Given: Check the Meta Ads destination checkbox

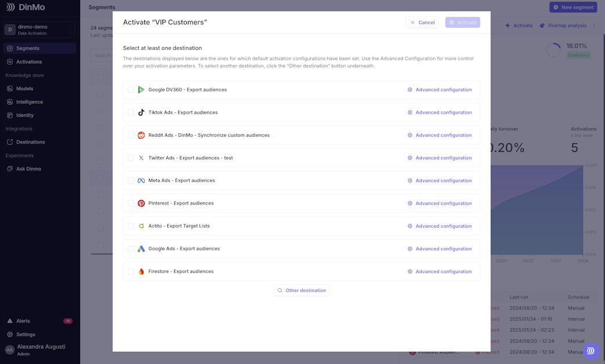Looking at the screenshot, I should [131, 180].
